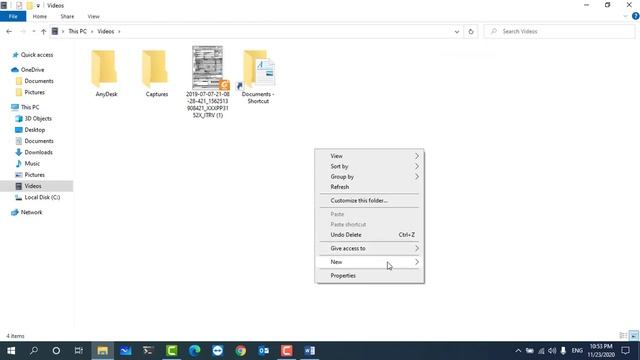Expand the ribbon with the chevron
The height and width of the screenshot is (360, 640).
click(x=625, y=16)
